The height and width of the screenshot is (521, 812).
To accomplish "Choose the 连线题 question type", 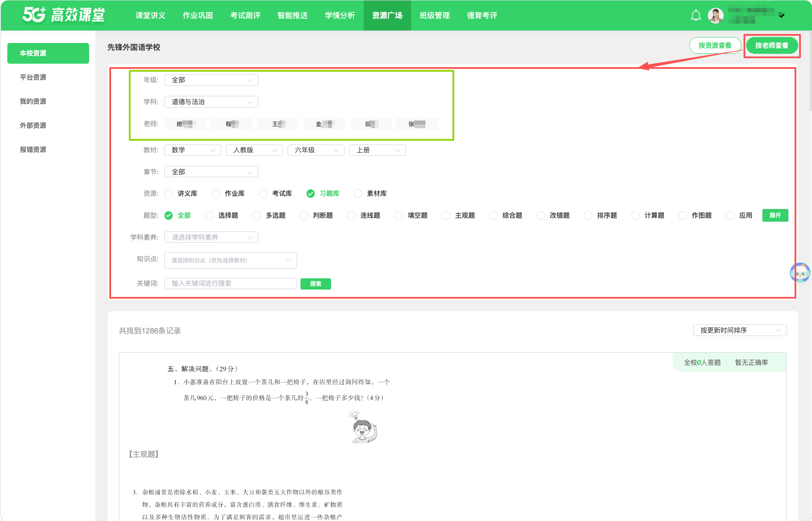I will tap(351, 216).
